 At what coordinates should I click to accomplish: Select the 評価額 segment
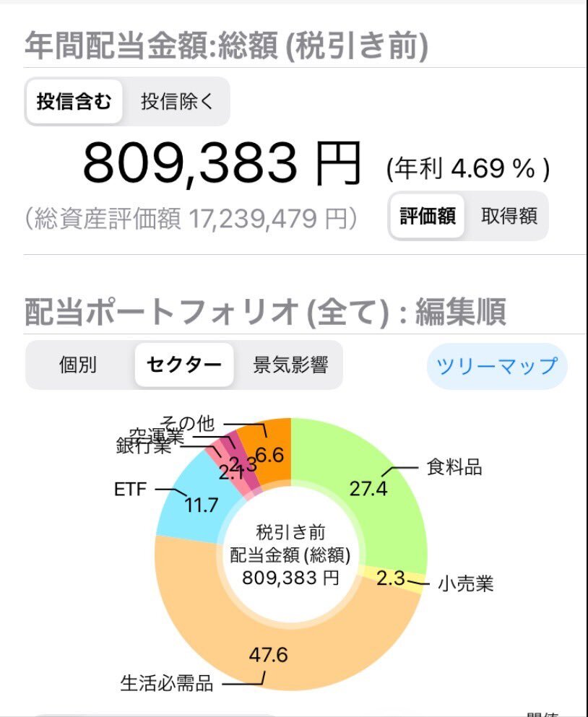pyautogui.click(x=428, y=216)
